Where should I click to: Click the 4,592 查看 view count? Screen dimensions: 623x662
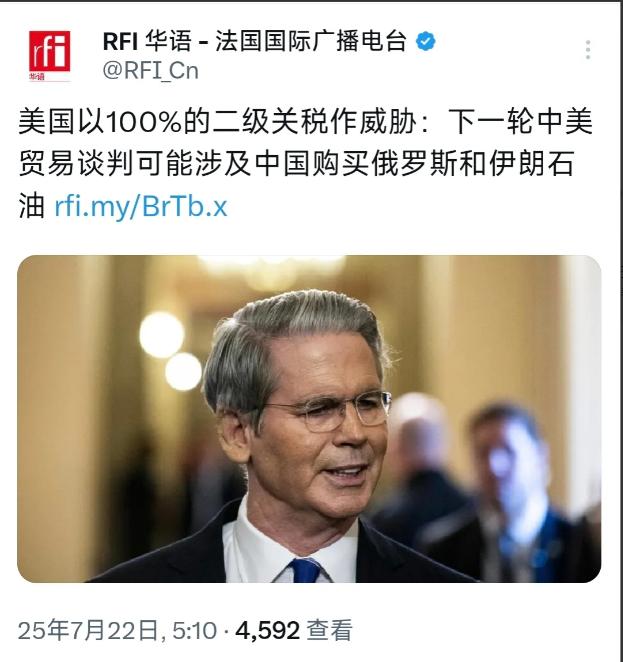(x=294, y=630)
